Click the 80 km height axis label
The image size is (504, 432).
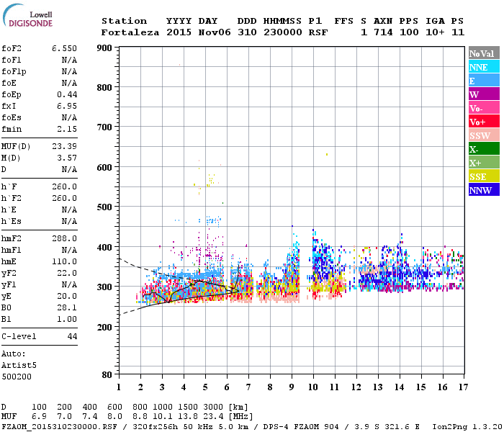tap(107, 374)
